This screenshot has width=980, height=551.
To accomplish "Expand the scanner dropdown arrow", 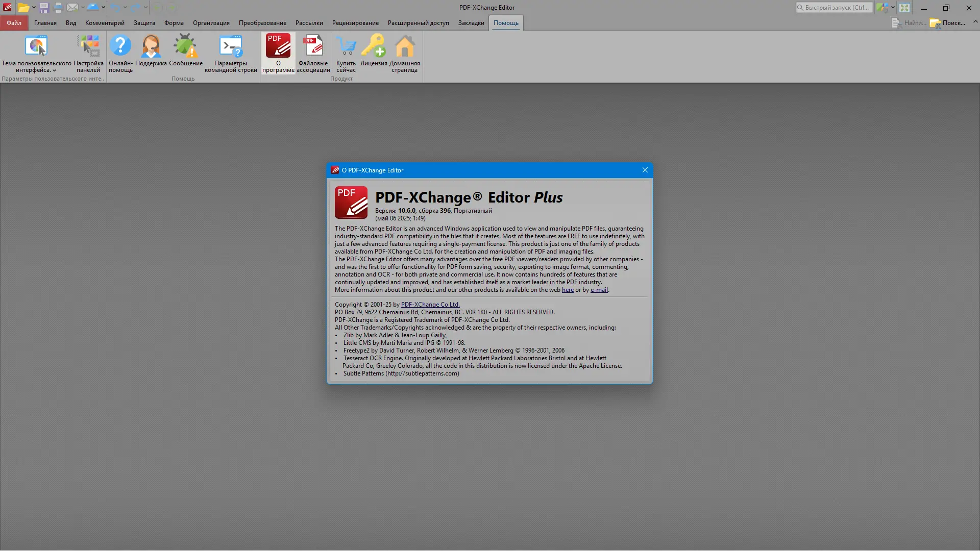I will [x=103, y=8].
